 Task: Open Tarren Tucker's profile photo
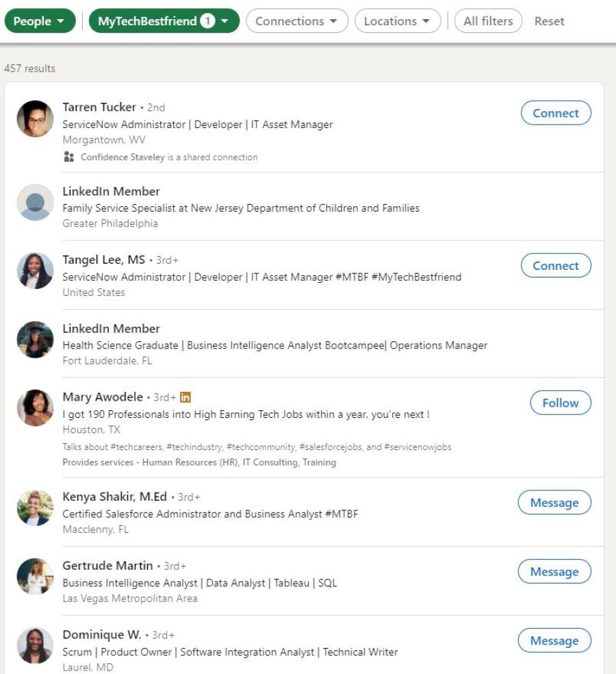click(x=35, y=119)
